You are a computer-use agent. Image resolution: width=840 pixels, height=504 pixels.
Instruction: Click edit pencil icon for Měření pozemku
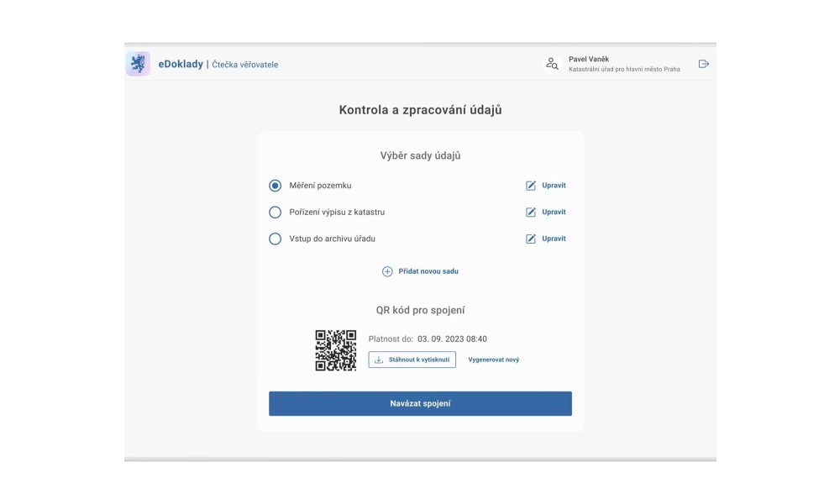(530, 186)
